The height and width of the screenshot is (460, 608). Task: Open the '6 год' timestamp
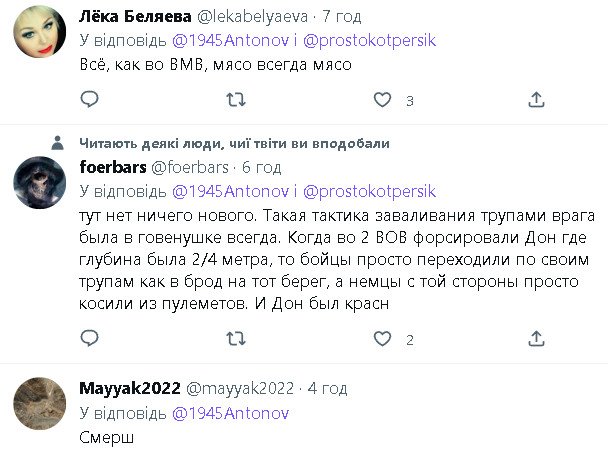pos(262,166)
